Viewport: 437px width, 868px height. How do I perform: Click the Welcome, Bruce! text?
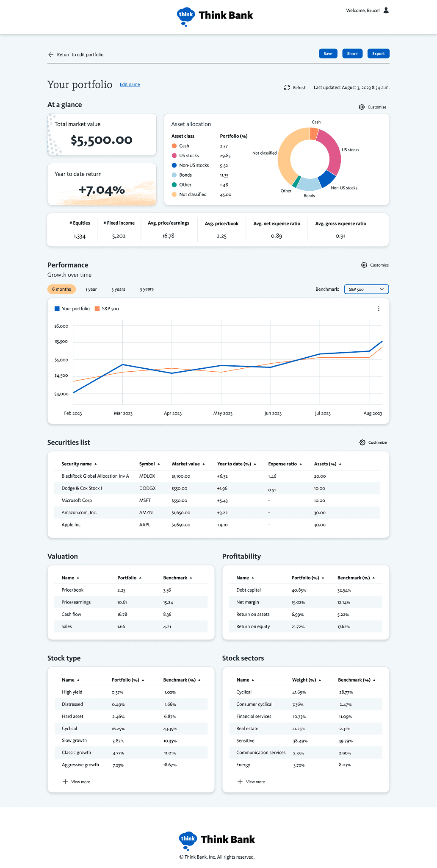click(x=363, y=11)
